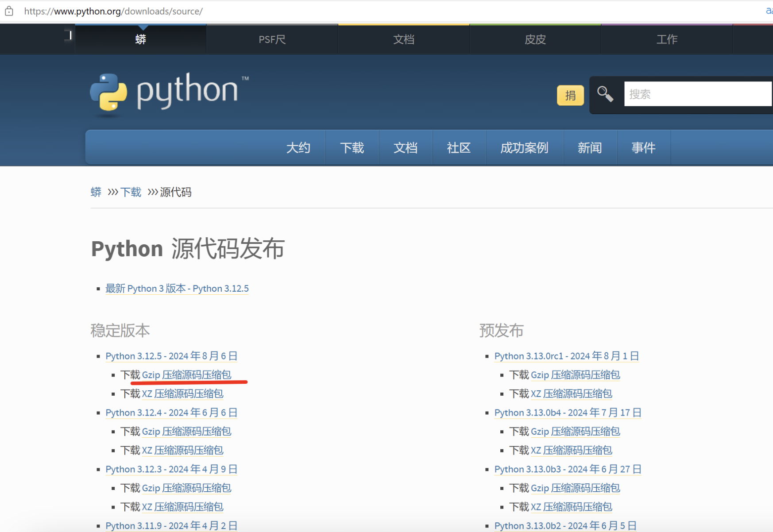Screen dimensions: 773x532
Task: Download XZ source tarball for Python 3.12.3
Action: (x=182, y=507)
